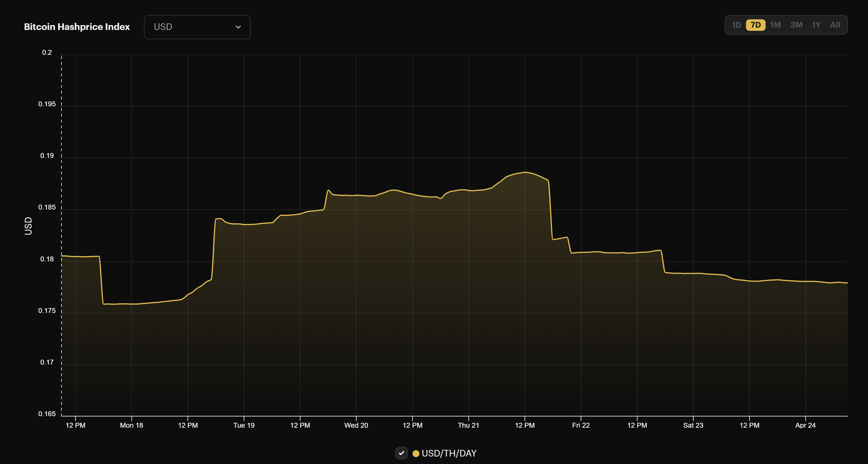Click the 0.18 y-axis value
Screen dimensions: 868x464
tap(47, 259)
